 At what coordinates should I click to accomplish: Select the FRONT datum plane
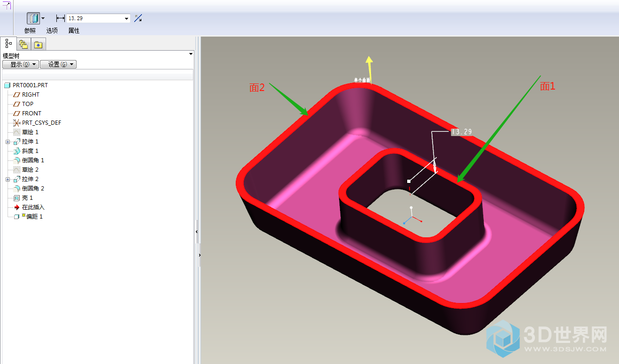pyautogui.click(x=31, y=114)
